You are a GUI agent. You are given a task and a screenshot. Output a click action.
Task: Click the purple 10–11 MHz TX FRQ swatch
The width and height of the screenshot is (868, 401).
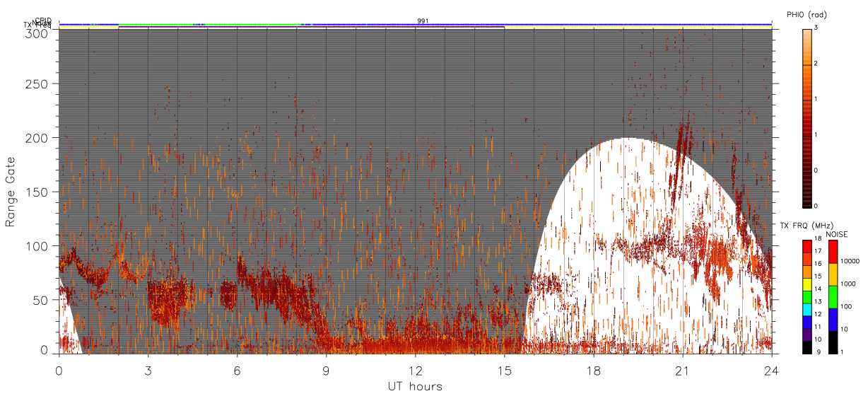[x=807, y=335]
